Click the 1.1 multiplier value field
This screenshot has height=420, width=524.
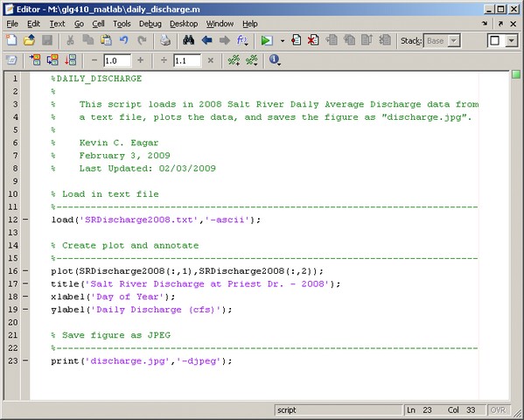pos(187,60)
